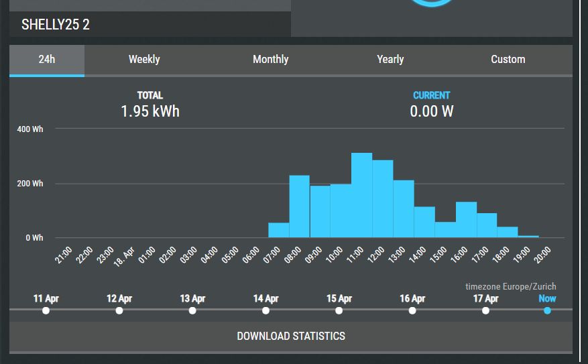
Task: Click the 200 Wh axis label
Action: (30, 184)
